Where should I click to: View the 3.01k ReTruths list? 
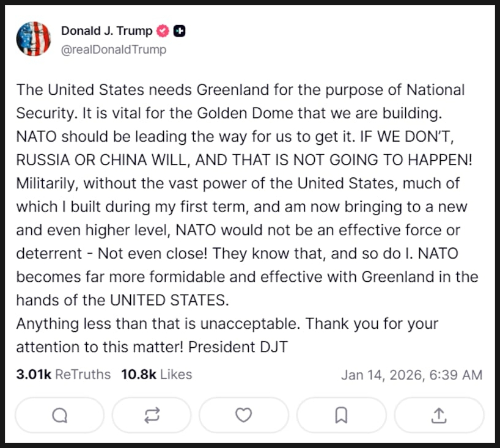64,374
